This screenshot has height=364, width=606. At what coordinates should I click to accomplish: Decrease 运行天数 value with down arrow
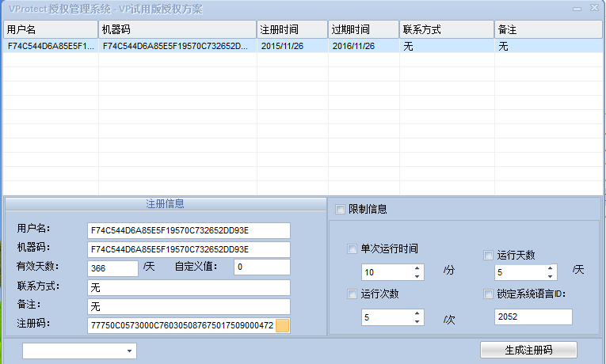550,276
